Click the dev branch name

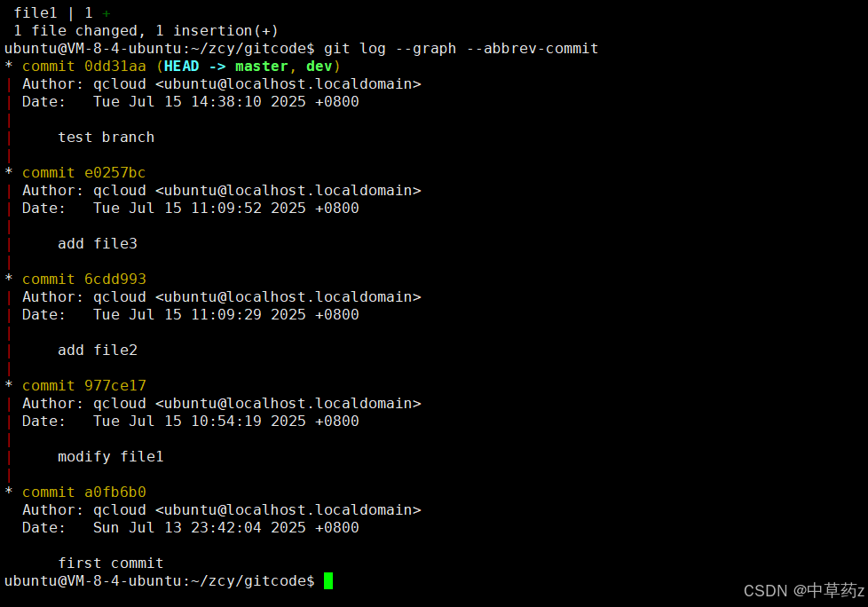[319, 67]
